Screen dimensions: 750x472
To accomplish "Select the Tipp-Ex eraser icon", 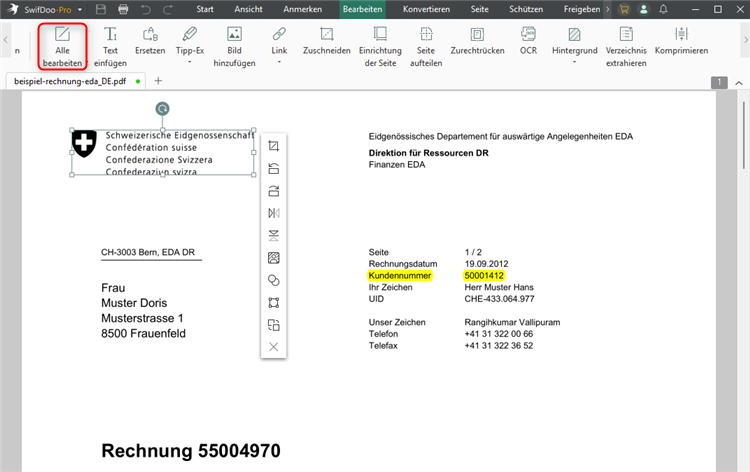I will pyautogui.click(x=189, y=34).
